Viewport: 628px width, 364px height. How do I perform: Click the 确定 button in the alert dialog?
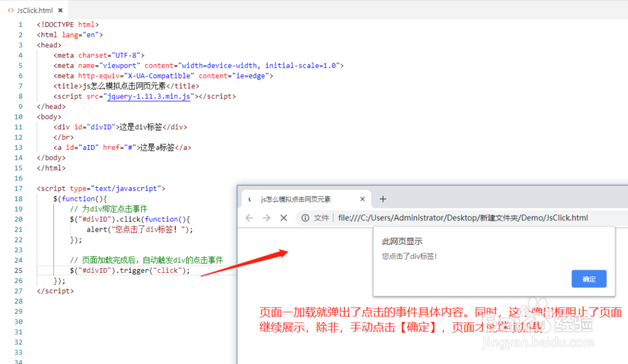tap(589, 279)
